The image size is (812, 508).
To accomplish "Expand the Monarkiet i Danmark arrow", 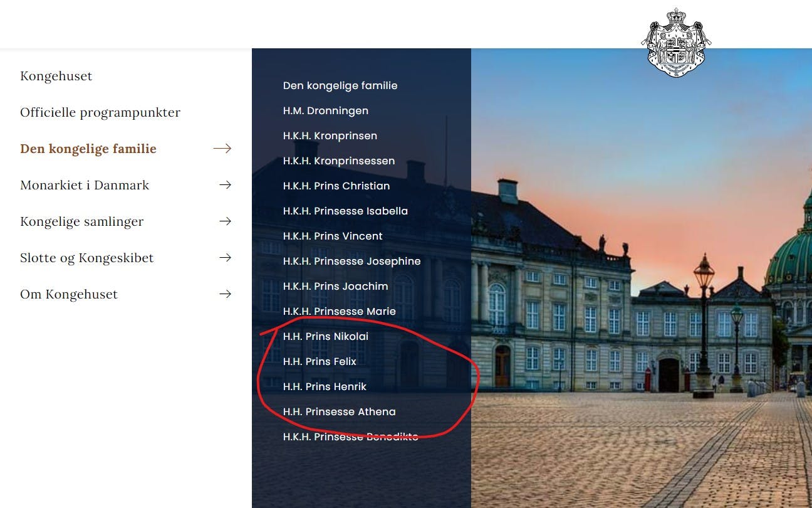I will click(225, 185).
